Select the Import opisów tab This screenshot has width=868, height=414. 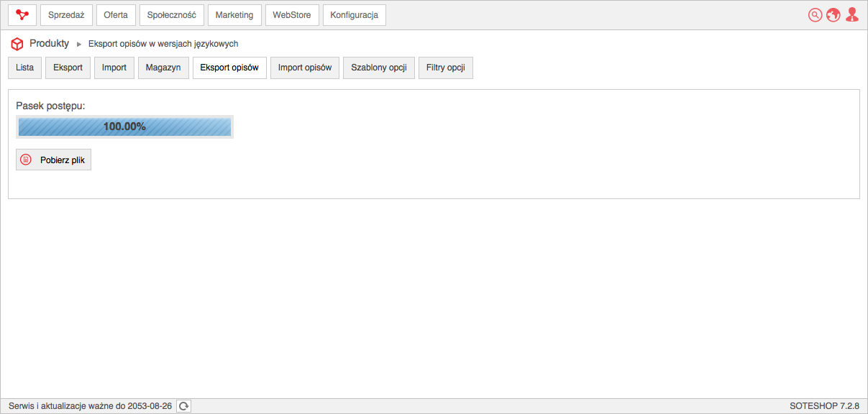pyautogui.click(x=305, y=68)
